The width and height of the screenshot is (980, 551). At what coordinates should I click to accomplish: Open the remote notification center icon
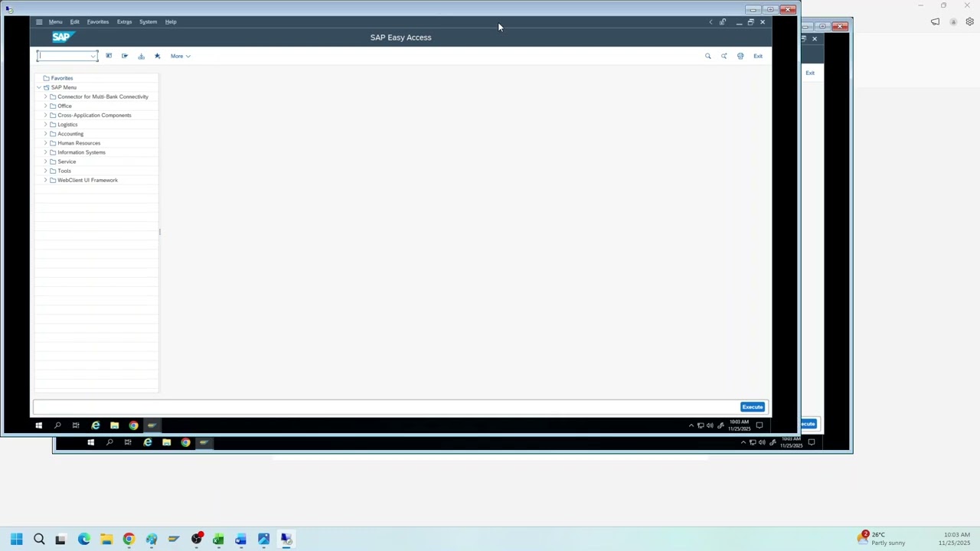[759, 425]
